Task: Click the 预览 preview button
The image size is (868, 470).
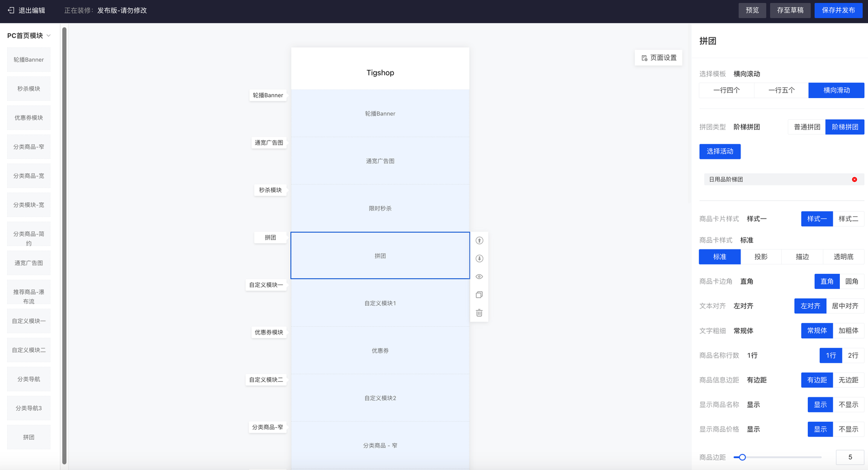Action: (752, 10)
